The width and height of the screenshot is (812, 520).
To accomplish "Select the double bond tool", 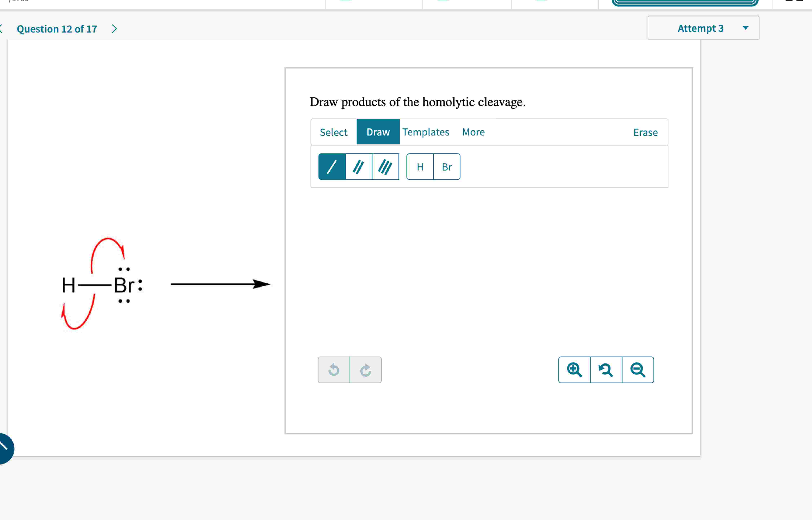I will [x=358, y=166].
